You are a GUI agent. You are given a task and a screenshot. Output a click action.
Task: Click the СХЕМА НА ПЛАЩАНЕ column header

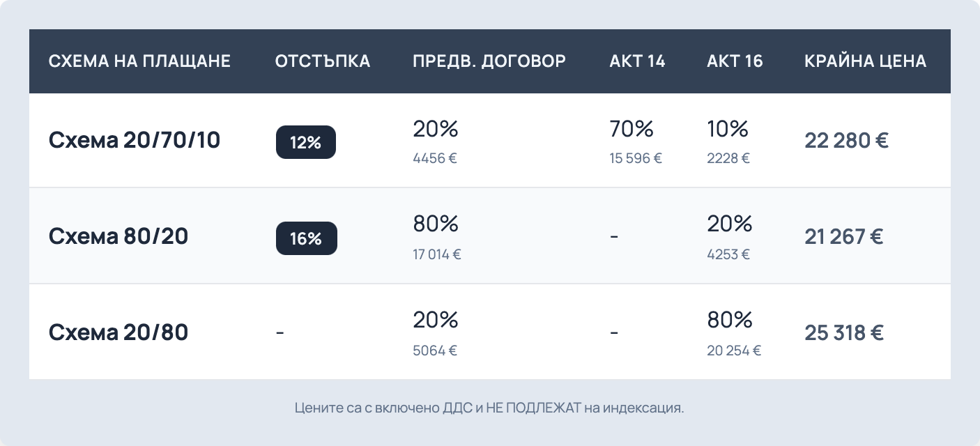pyautogui.click(x=139, y=61)
